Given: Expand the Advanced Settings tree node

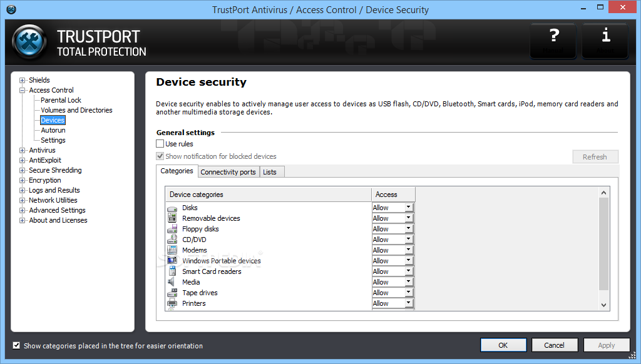Looking at the screenshot, I should pos(22,210).
